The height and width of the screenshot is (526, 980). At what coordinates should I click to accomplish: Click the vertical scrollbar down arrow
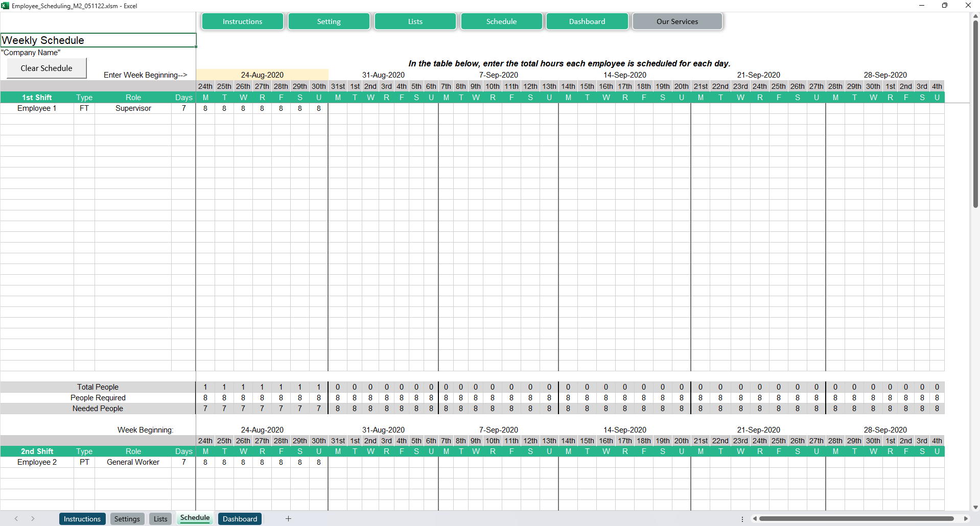pyautogui.click(x=975, y=507)
